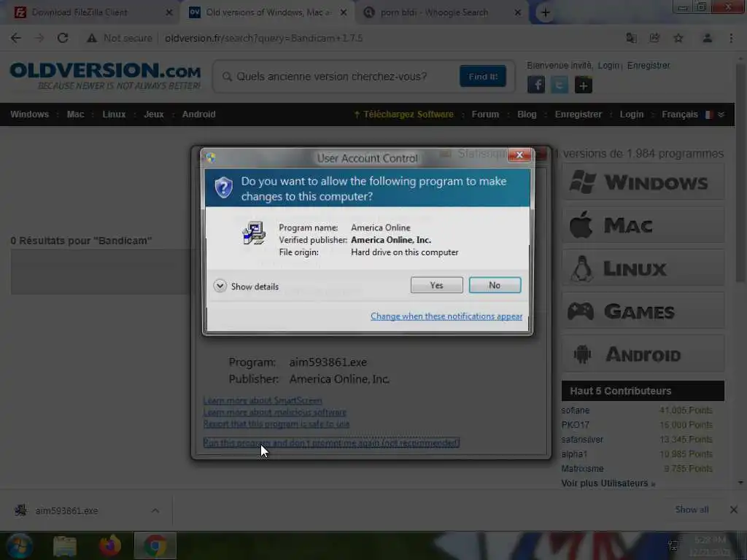Screen dimensions: 747x560
Task: Click Enregistrer in the black nav bar
Action: (x=578, y=114)
